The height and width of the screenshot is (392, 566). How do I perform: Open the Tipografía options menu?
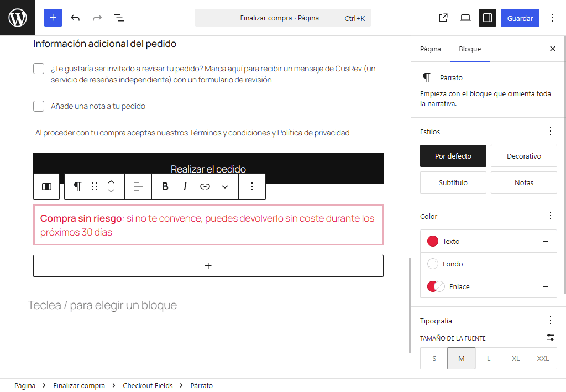[x=550, y=320]
